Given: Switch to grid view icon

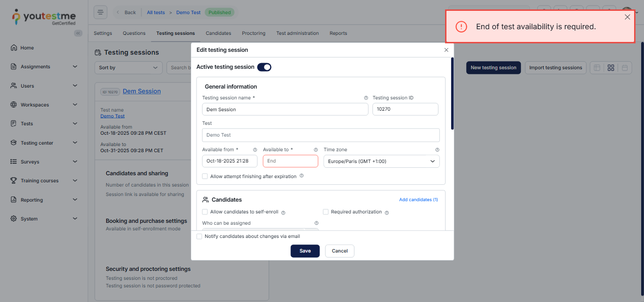Looking at the screenshot, I should (611, 68).
